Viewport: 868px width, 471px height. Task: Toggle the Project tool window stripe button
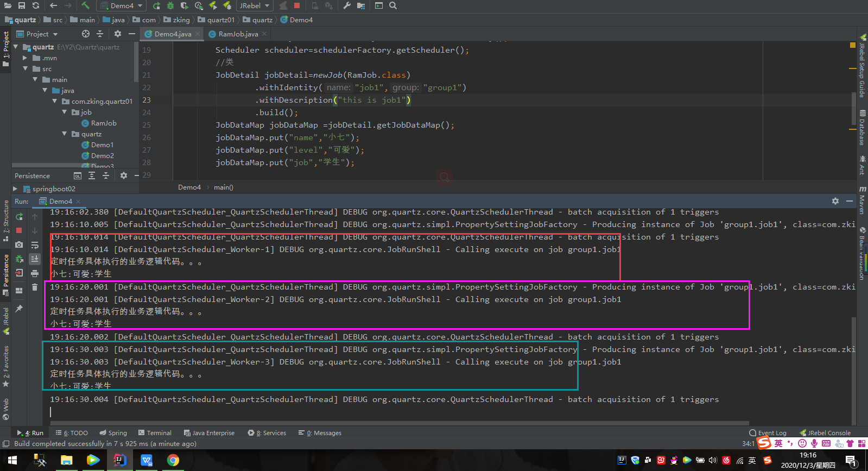(x=6, y=49)
